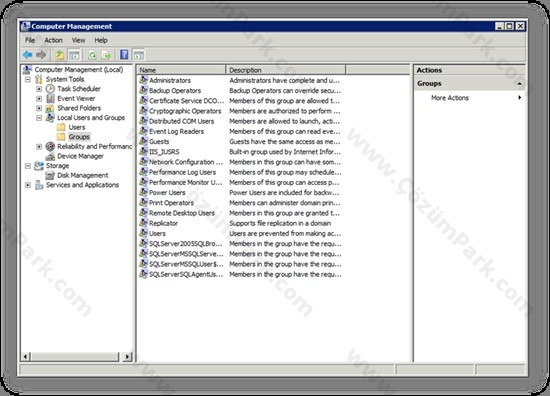Screen dimensions: 550x396
Task: Toggle Show/Hide Console Tree toolbar icon
Action: [x=74, y=55]
